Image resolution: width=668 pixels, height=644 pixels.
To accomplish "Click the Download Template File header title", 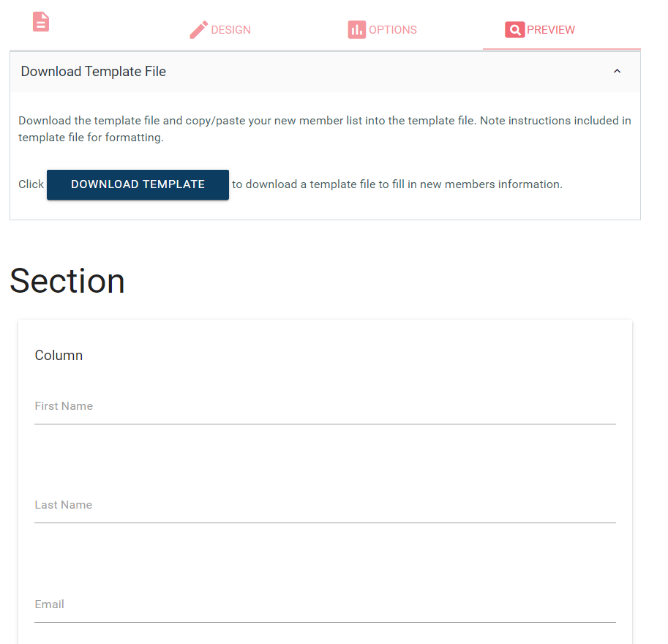I will pos(94,72).
